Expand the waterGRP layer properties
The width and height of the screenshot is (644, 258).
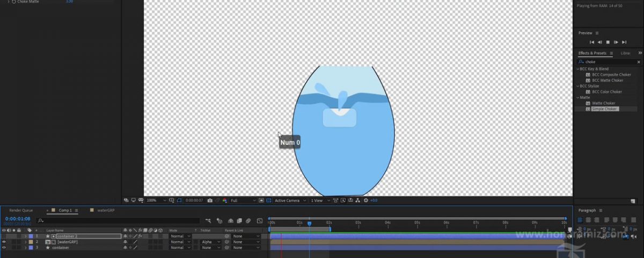(25, 242)
